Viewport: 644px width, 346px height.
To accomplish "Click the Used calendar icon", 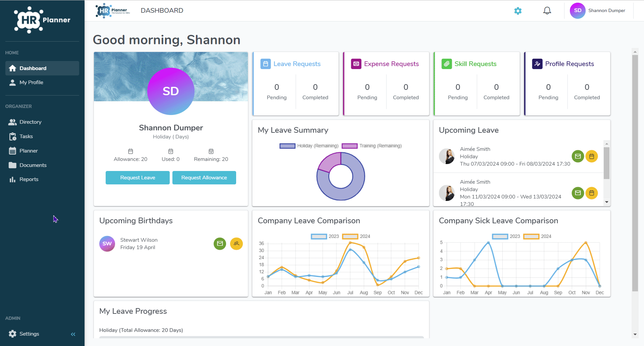I will point(171,151).
